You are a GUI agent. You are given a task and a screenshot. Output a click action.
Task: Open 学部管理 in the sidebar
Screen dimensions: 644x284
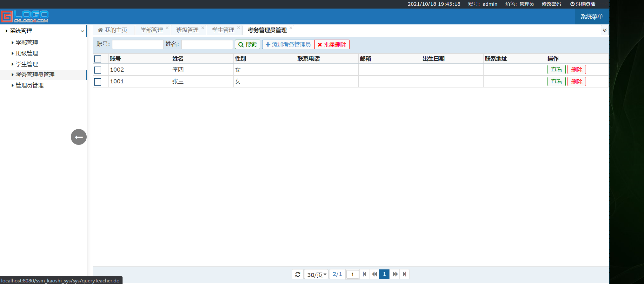pos(27,42)
